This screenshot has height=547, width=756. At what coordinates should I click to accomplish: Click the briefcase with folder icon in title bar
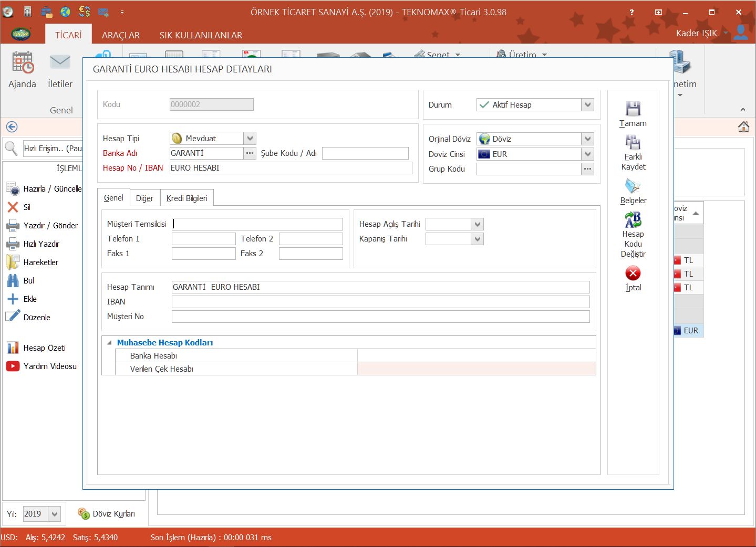pyautogui.click(x=46, y=12)
